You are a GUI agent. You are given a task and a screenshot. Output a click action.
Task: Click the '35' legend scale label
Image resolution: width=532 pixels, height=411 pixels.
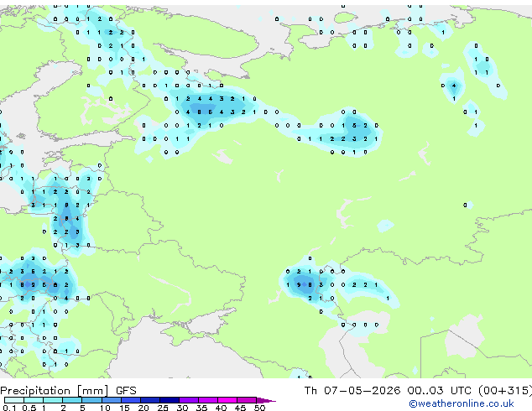[x=201, y=408]
